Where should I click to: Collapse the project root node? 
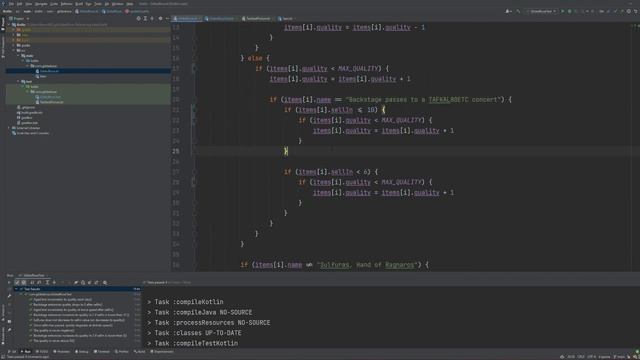9,24
